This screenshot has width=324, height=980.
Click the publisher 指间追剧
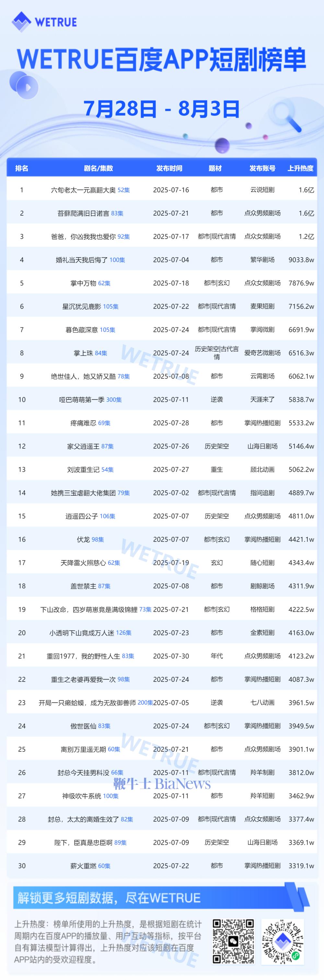[x=262, y=493]
